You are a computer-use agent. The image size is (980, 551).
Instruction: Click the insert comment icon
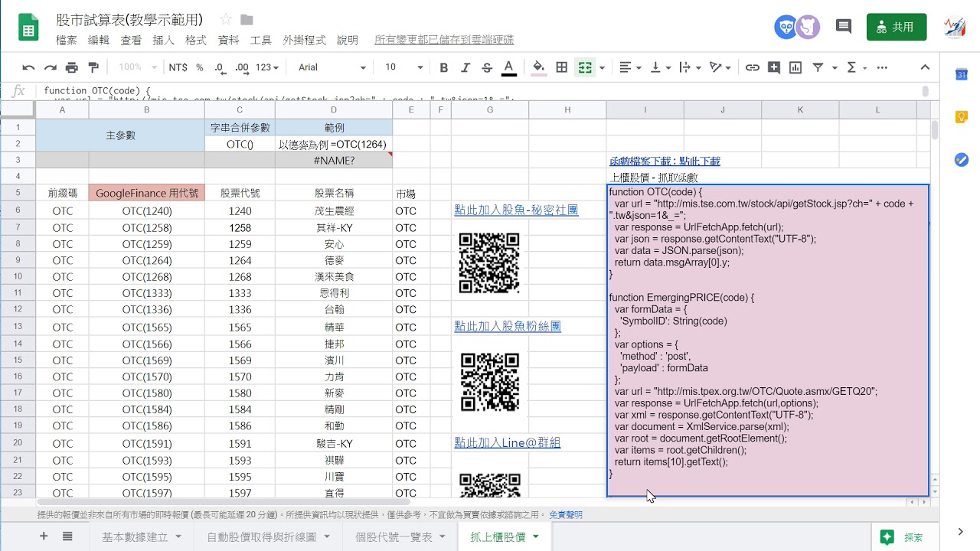774,67
